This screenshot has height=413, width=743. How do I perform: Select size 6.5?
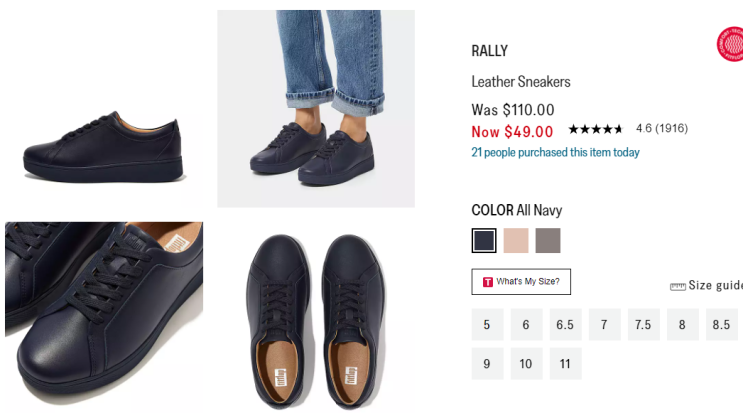565,325
